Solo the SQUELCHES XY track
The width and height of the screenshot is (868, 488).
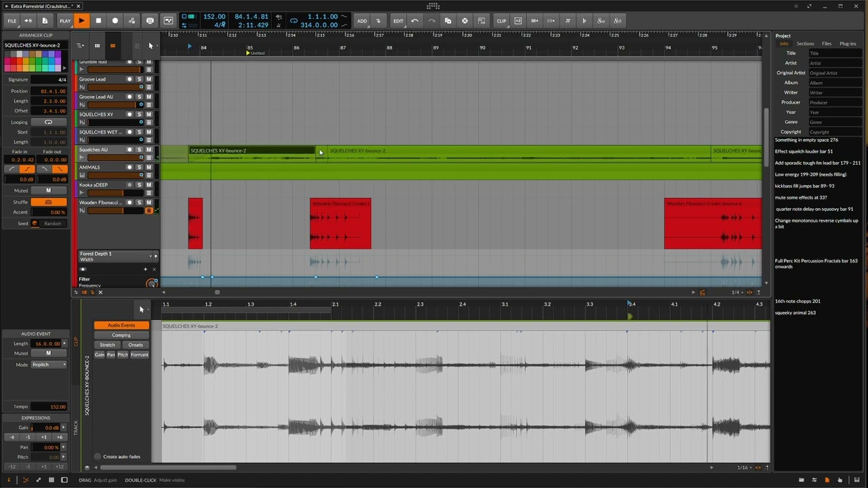139,115
